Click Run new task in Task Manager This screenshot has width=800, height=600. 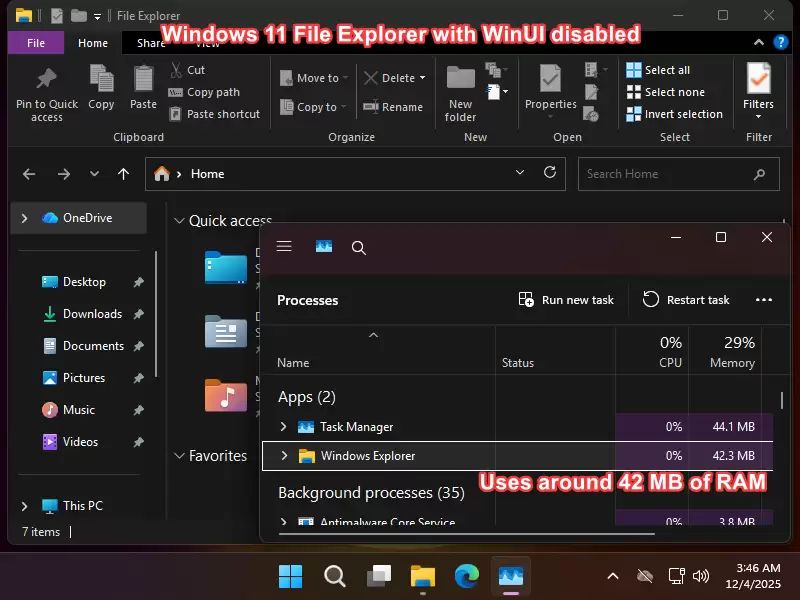tap(565, 299)
